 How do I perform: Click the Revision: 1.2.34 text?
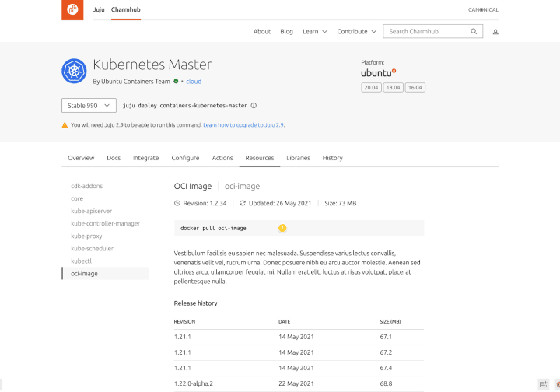pos(205,203)
